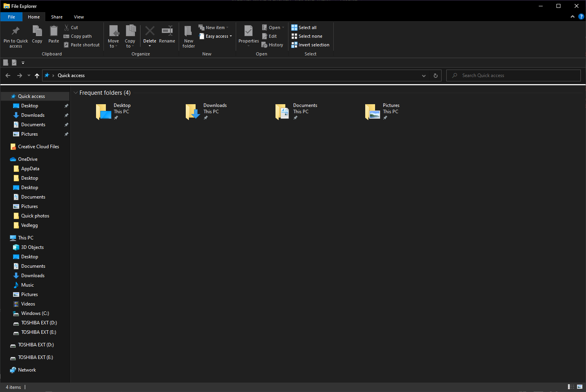Expand the Easy access dropdown

tap(215, 36)
